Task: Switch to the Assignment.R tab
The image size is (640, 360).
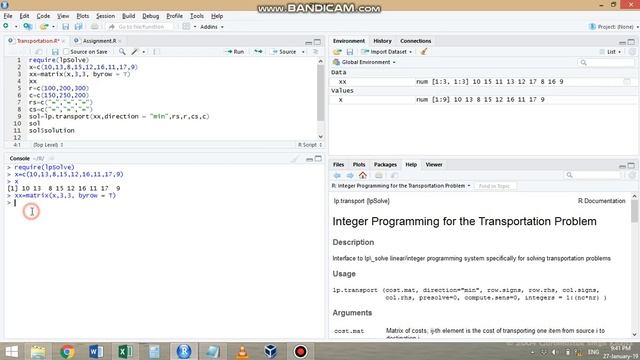Action: [99, 41]
